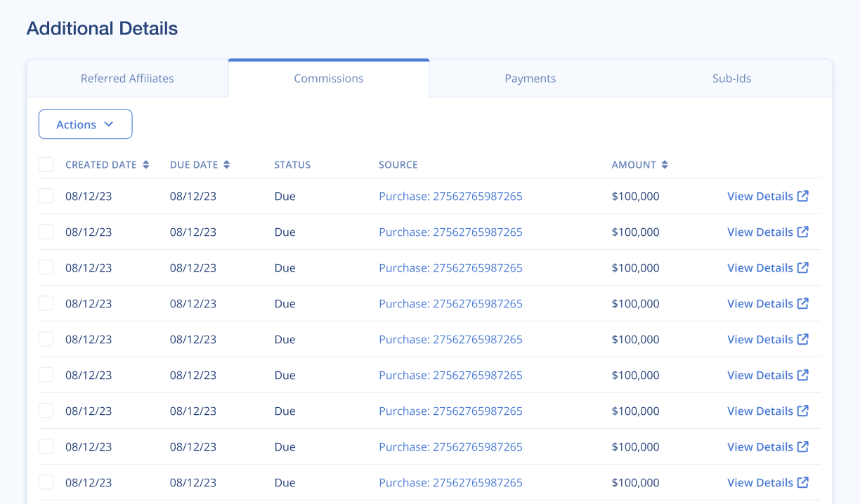Check the third commission row checkbox
This screenshot has width=860, height=504.
click(46, 268)
